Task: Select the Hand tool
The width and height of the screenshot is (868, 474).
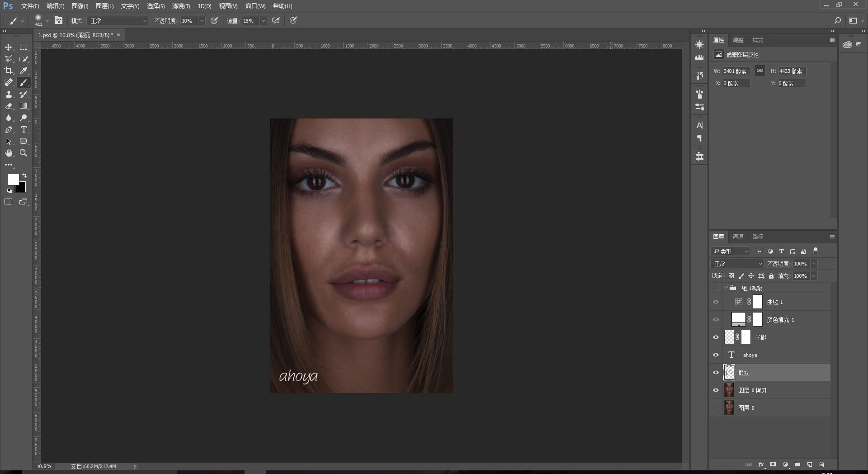Action: pos(9,153)
